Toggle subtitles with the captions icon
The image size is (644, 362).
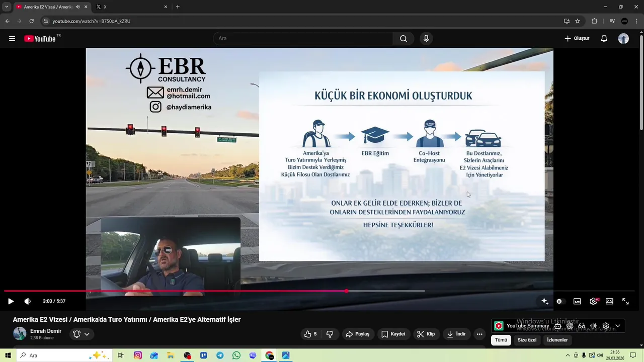[577, 301]
